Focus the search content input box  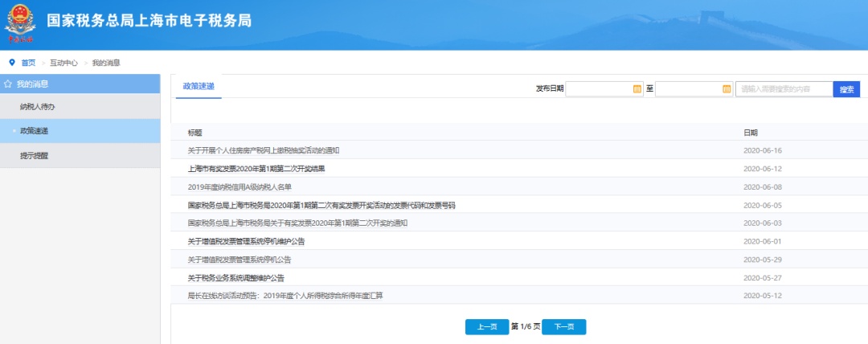tap(783, 88)
